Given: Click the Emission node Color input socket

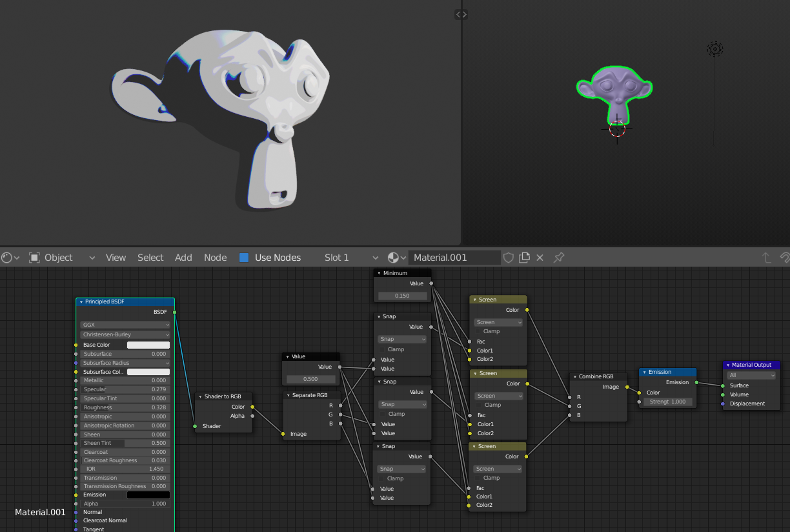Looking at the screenshot, I should pyautogui.click(x=639, y=393).
